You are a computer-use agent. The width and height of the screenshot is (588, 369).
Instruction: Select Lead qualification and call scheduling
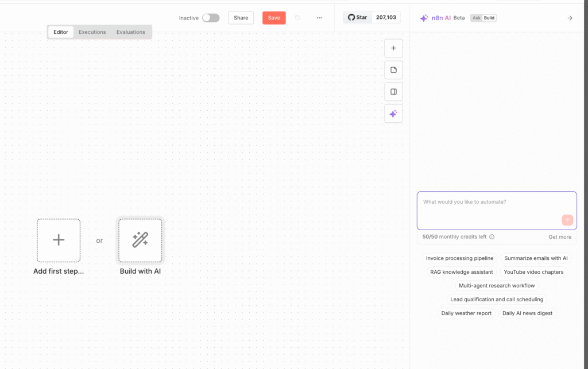tap(497, 300)
